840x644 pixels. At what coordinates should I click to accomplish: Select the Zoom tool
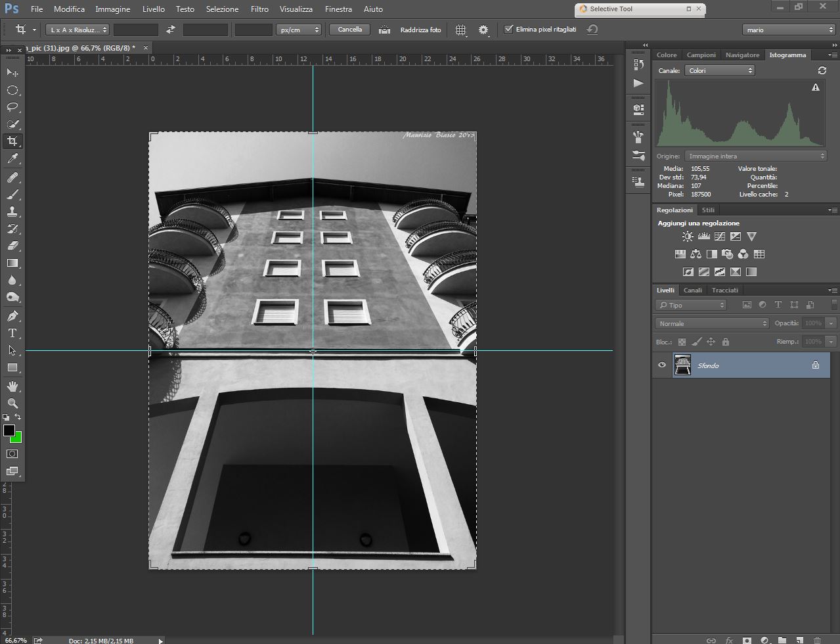[12, 403]
